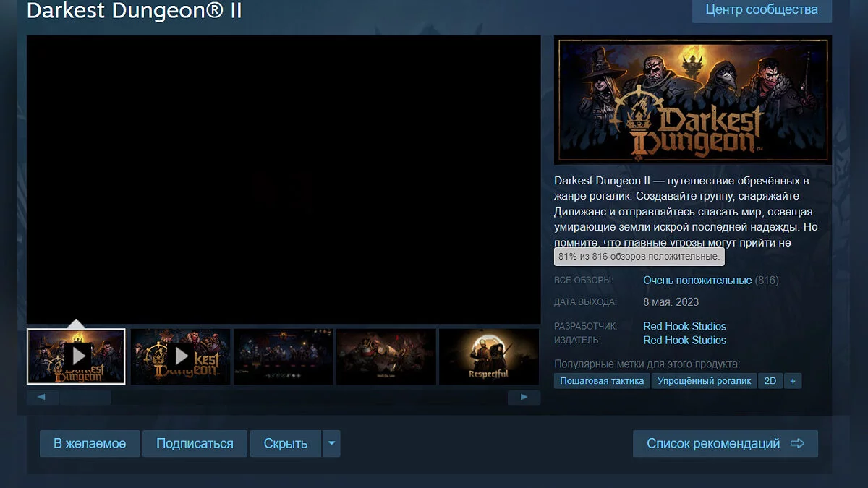Click the Подписаться follow button
Image resolution: width=868 pixels, height=488 pixels.
195,443
